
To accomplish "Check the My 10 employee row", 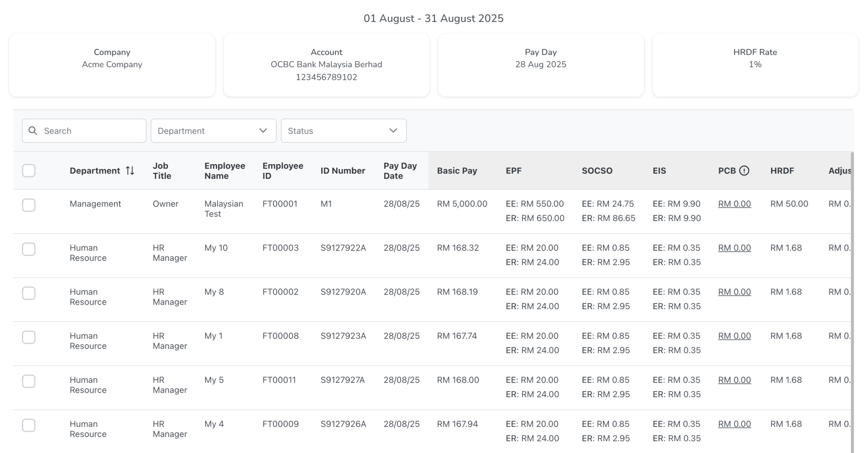I will 29,249.
